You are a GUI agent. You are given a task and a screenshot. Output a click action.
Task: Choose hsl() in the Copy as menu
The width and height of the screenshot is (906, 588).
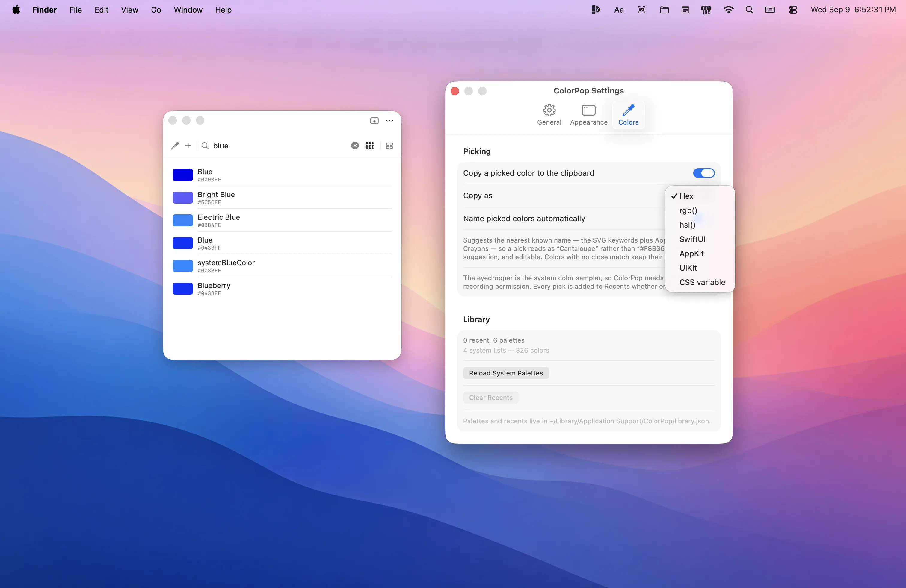click(x=700, y=225)
